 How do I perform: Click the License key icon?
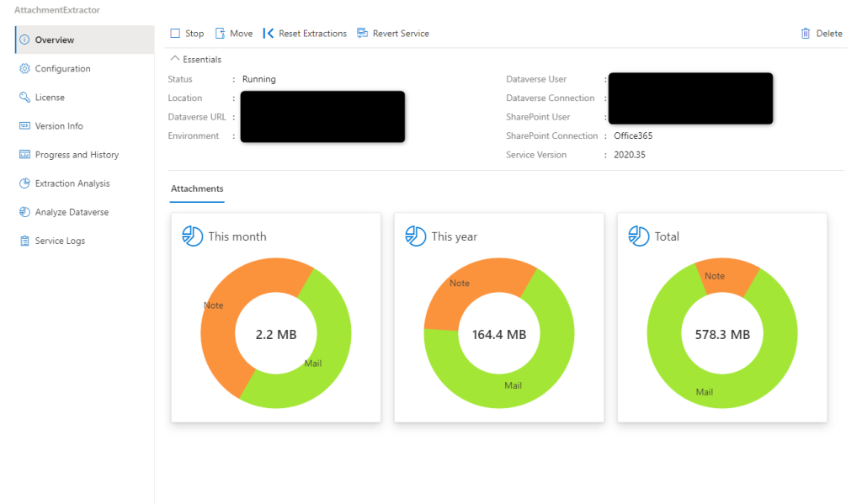(24, 98)
